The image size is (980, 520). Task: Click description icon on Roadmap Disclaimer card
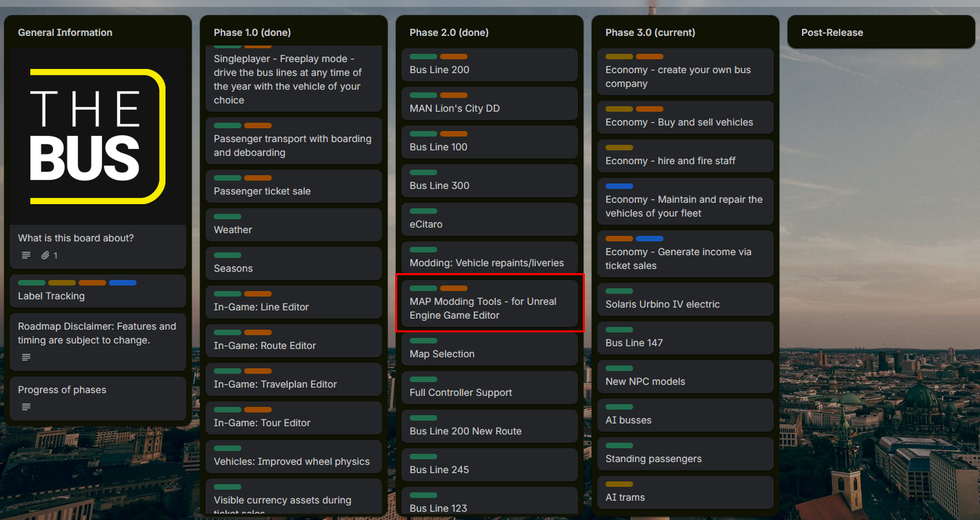pyautogui.click(x=26, y=357)
